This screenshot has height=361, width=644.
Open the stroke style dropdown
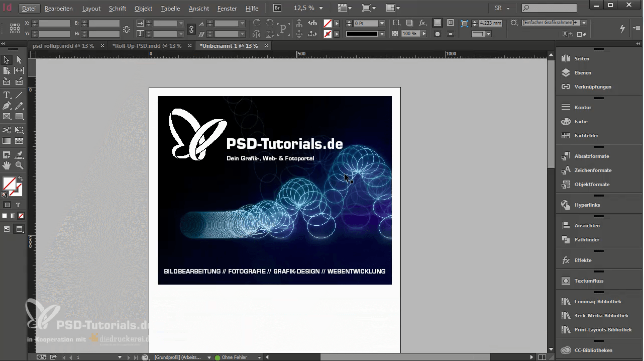click(382, 34)
